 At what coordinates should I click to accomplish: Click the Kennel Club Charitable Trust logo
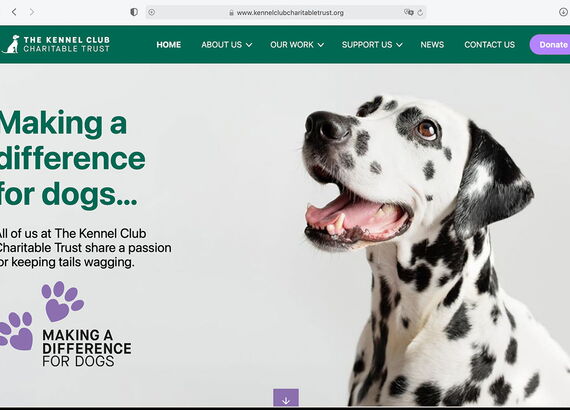coord(56,44)
